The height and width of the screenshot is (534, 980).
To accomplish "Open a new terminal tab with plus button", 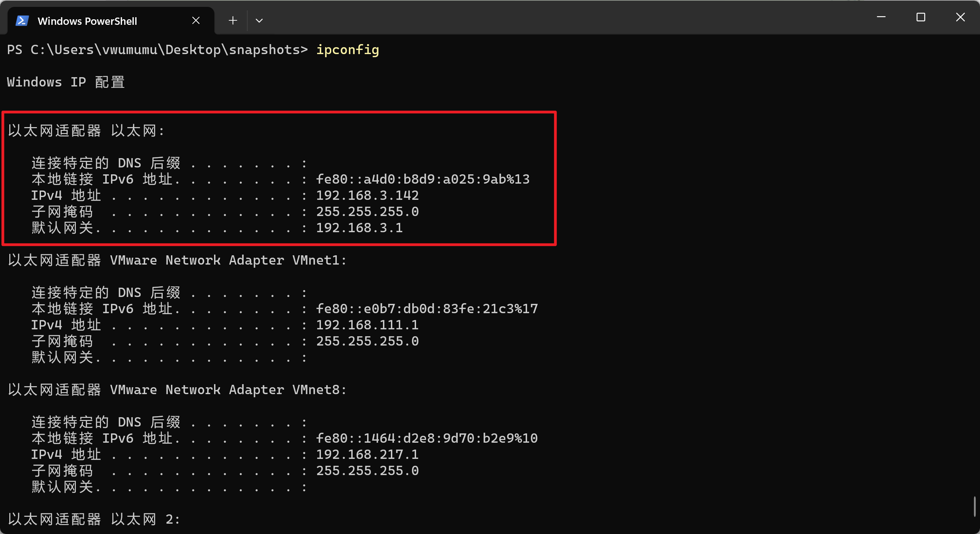I will [233, 21].
